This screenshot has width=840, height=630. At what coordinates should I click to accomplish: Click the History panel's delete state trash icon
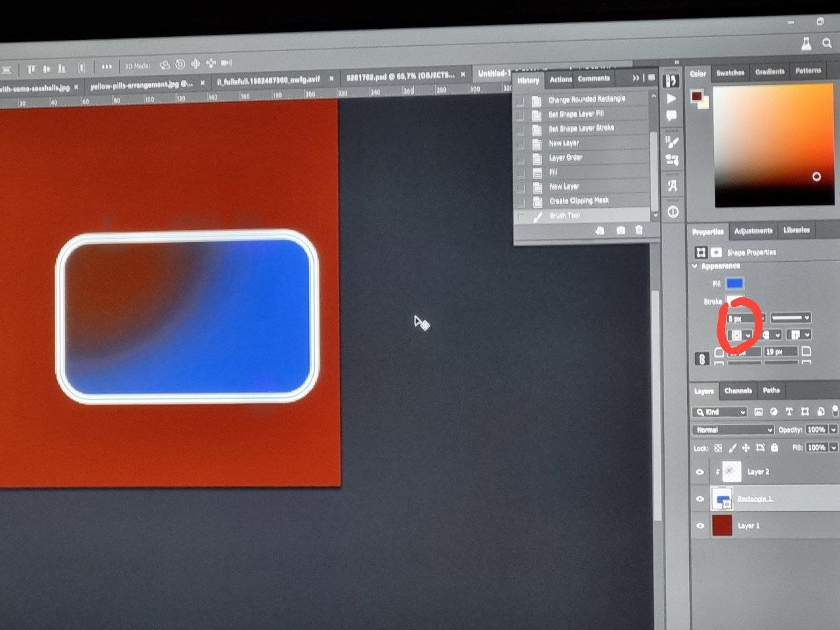point(639,230)
